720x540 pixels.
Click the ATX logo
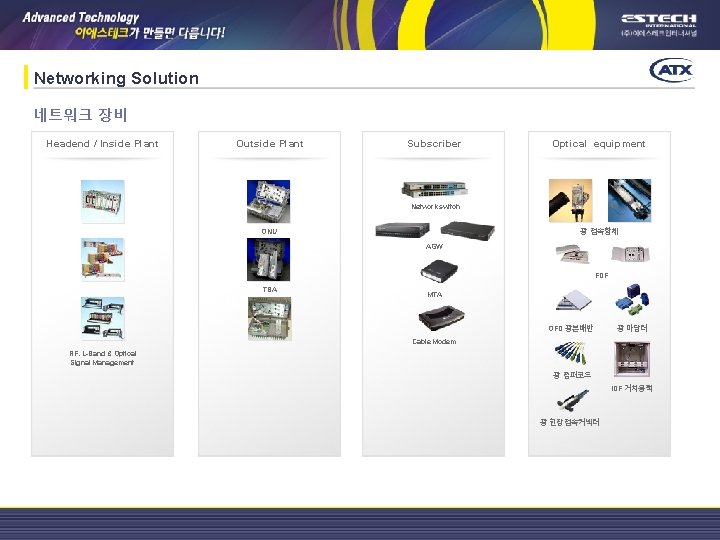(671, 70)
